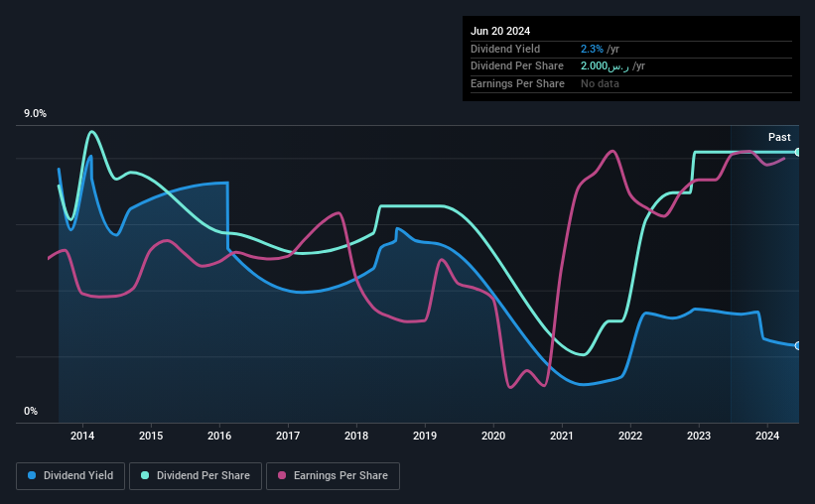Screen dimensions: 815x504
Task: Toggle the Dividend Per Share legend button
Action: coord(196,476)
